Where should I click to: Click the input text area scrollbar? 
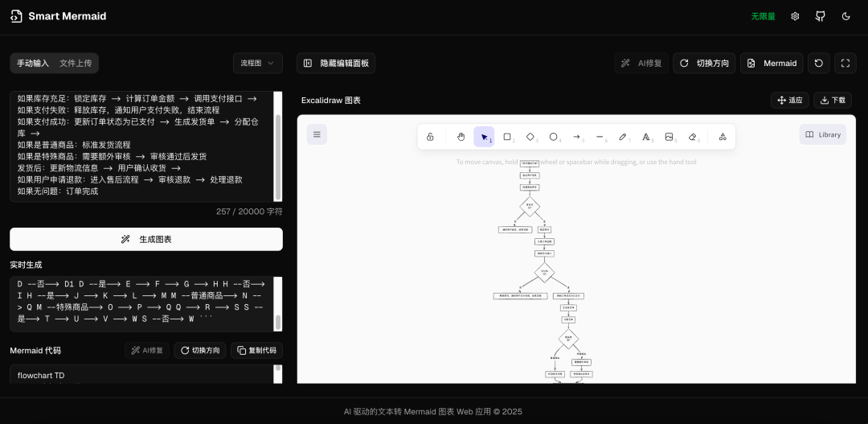[278, 157]
